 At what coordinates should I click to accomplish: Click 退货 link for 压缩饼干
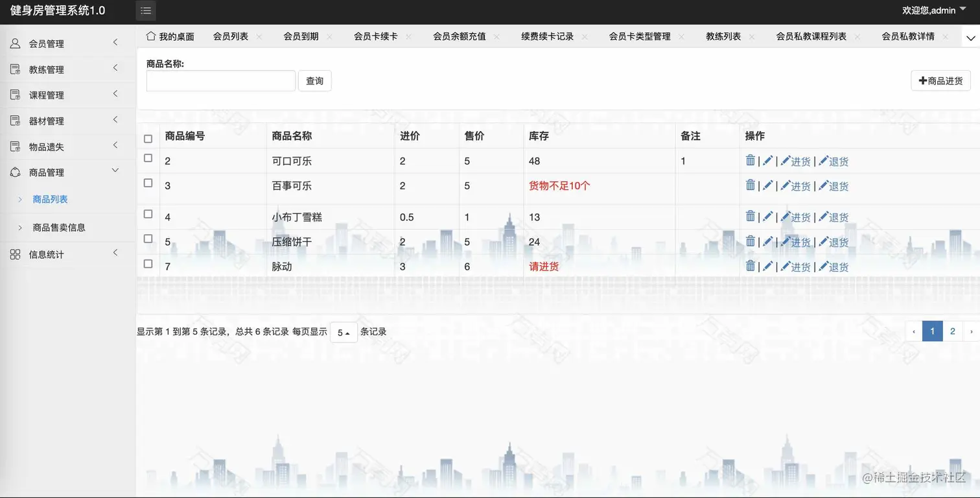834,242
